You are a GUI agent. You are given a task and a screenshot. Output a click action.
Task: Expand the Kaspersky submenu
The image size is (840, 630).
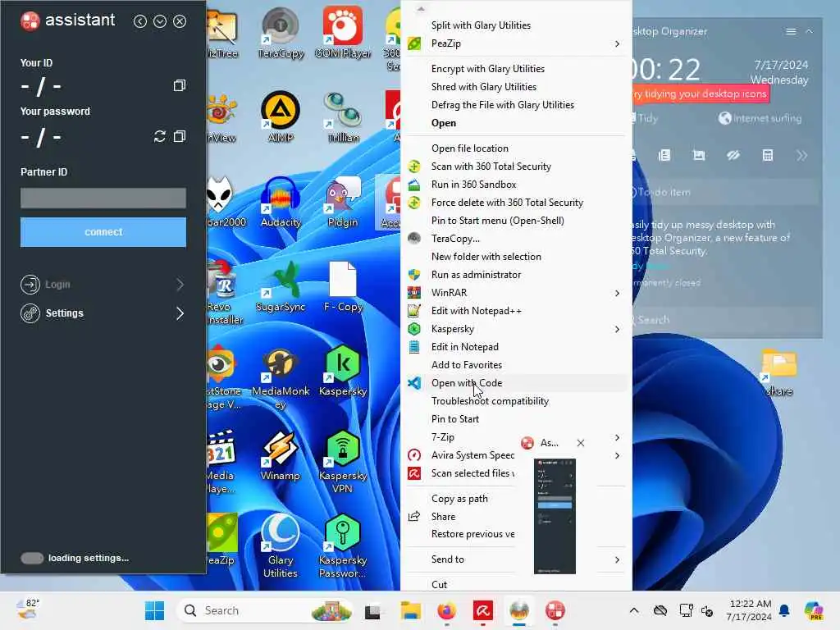[x=516, y=329]
